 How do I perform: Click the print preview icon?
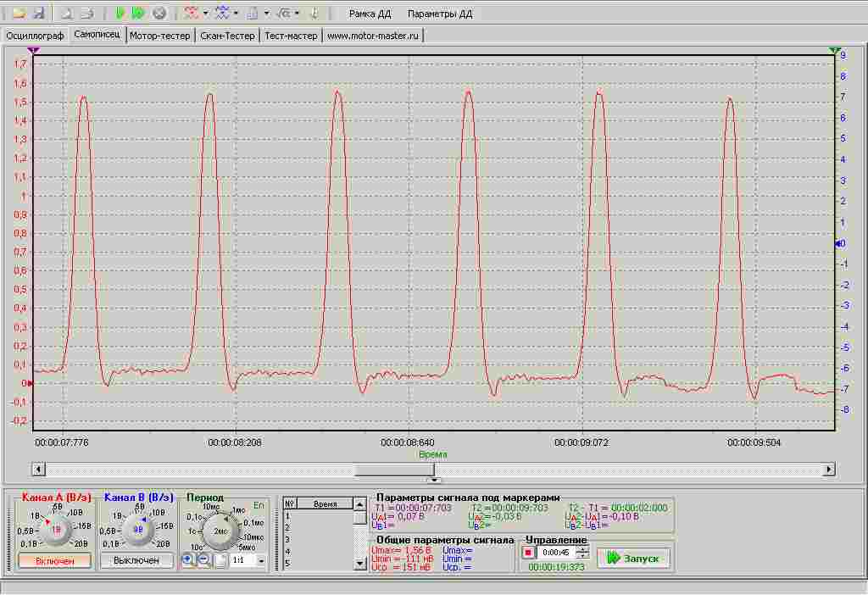66,14
